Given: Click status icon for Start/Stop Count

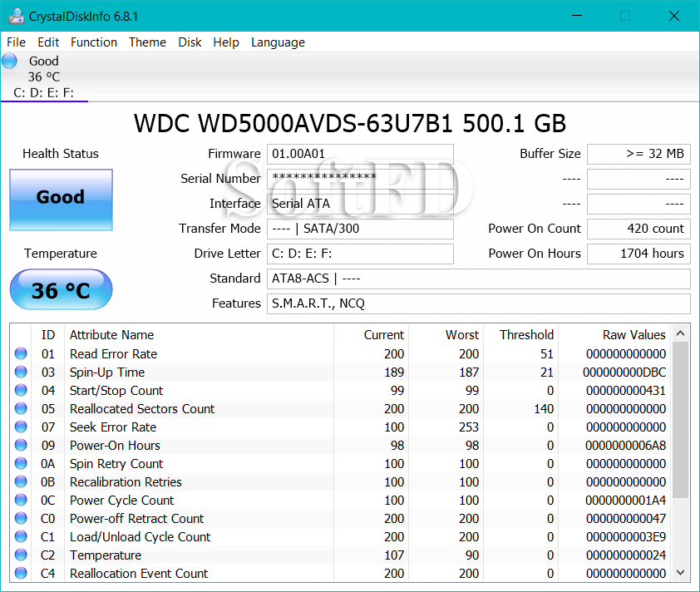Looking at the screenshot, I should pos(21,390).
